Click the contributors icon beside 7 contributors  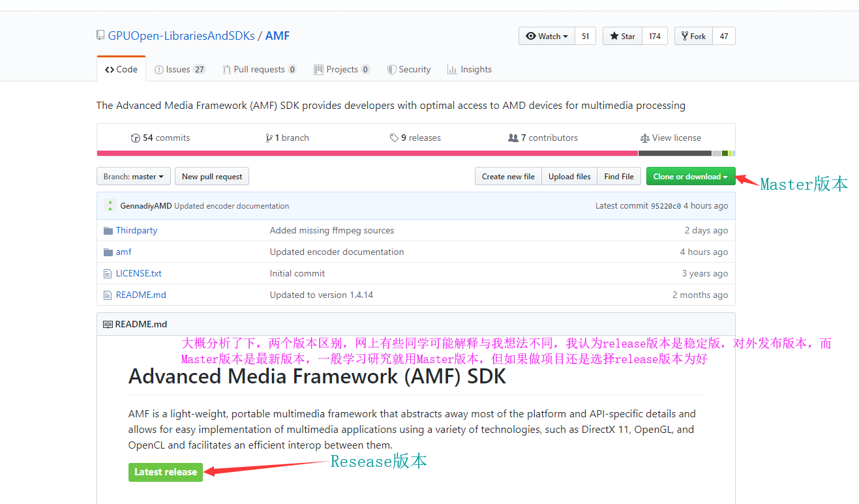point(513,138)
